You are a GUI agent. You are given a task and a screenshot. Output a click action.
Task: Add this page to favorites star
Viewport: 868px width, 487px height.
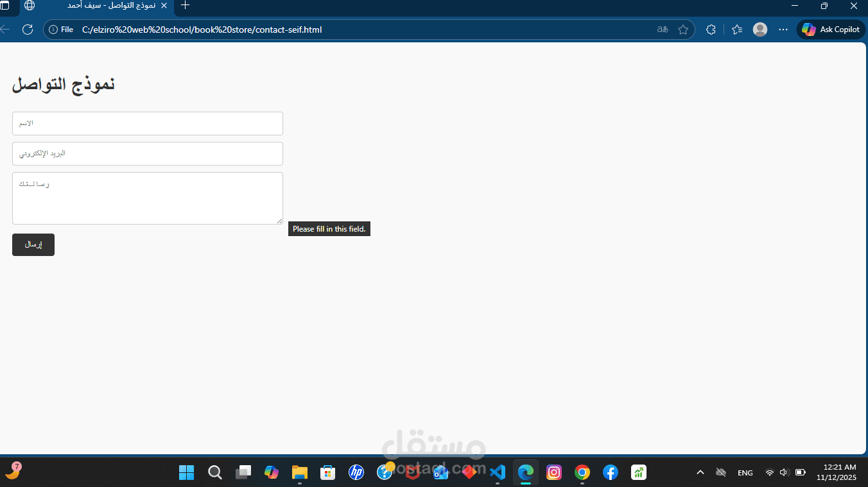pyautogui.click(x=683, y=30)
